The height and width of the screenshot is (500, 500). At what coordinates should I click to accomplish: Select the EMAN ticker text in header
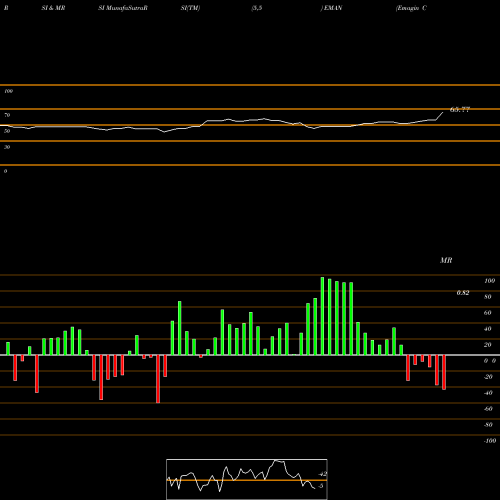click(333, 8)
